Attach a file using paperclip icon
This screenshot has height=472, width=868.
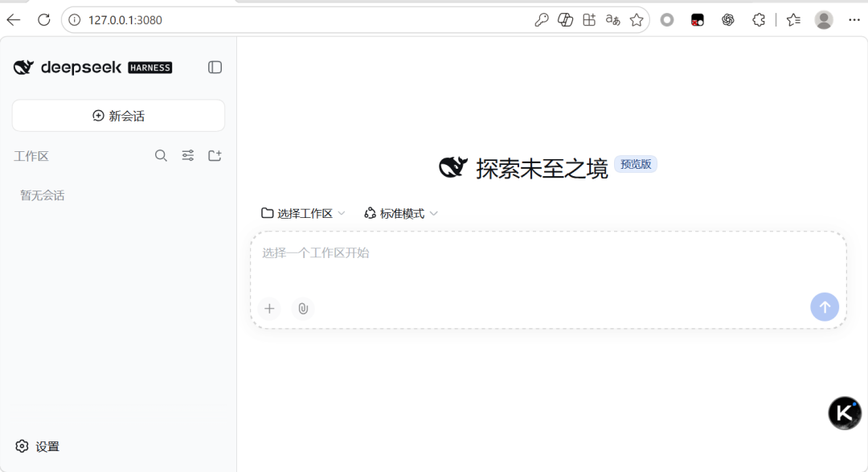pyautogui.click(x=303, y=309)
